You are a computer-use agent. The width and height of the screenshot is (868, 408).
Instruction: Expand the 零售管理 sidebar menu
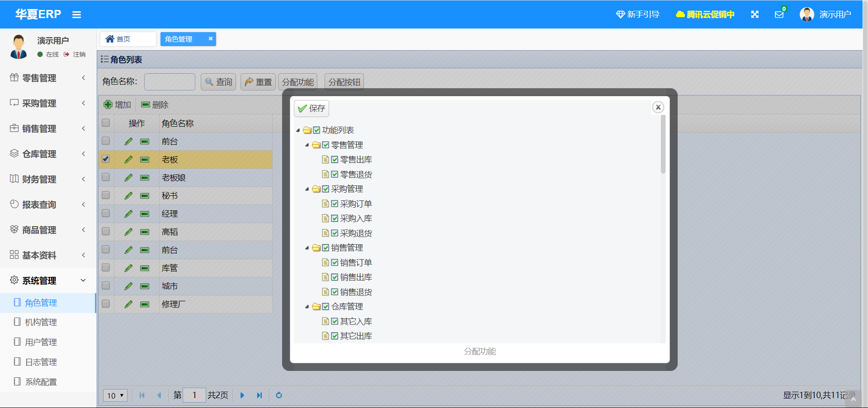click(x=48, y=78)
